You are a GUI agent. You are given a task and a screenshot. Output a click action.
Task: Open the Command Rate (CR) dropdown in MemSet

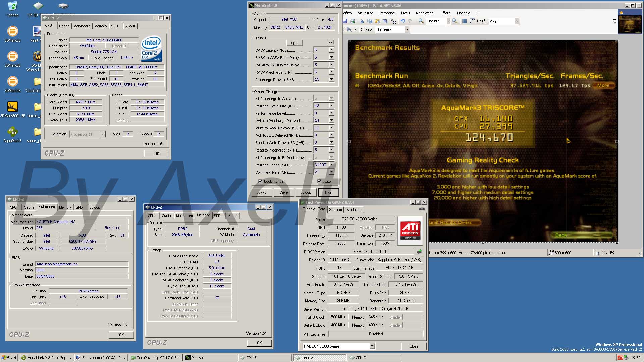[x=331, y=172]
